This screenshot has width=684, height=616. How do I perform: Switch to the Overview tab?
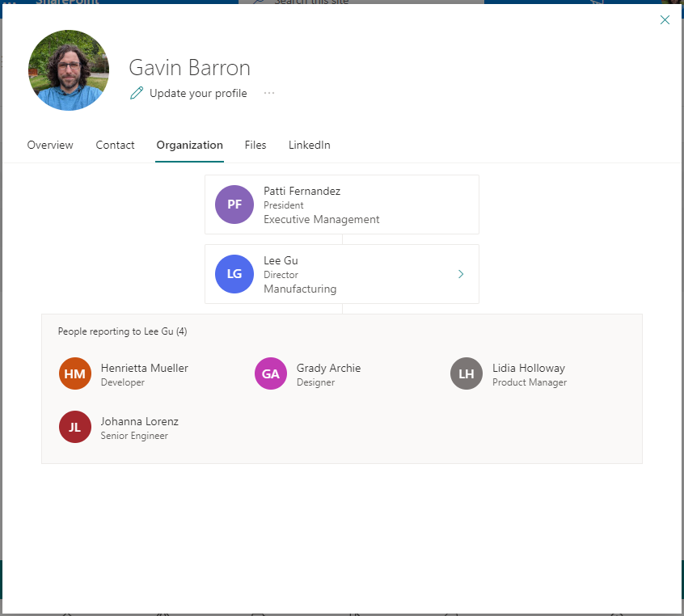click(x=49, y=145)
